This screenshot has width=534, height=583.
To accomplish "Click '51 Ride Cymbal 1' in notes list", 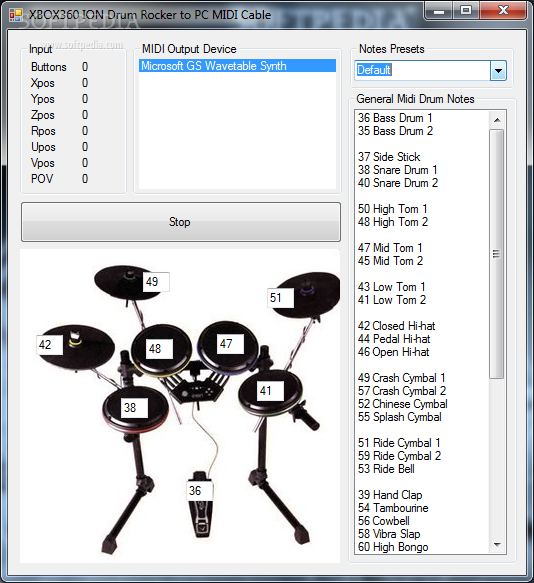I will [399, 443].
